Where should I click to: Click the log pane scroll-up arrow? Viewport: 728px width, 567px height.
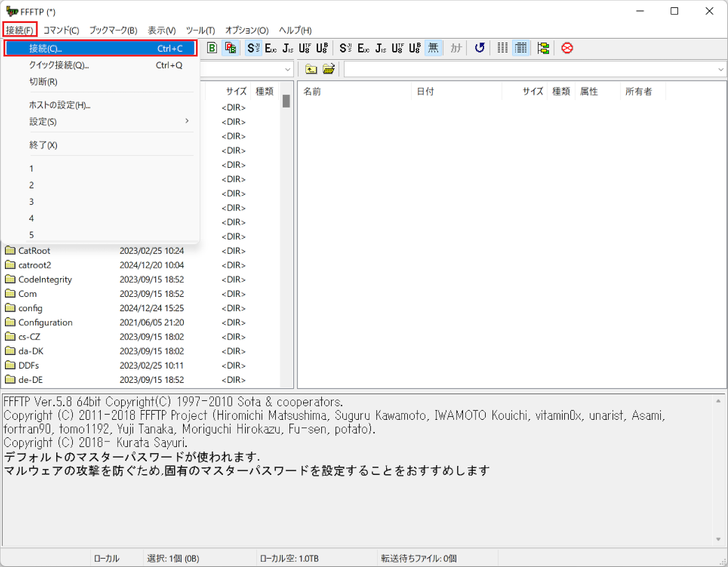[x=719, y=401]
